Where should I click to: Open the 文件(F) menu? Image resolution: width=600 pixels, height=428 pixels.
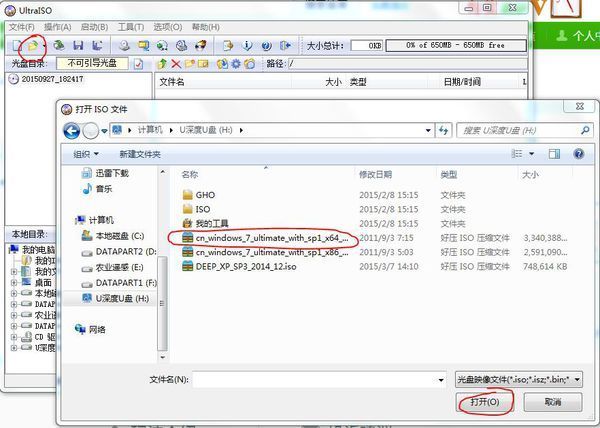[x=21, y=27]
